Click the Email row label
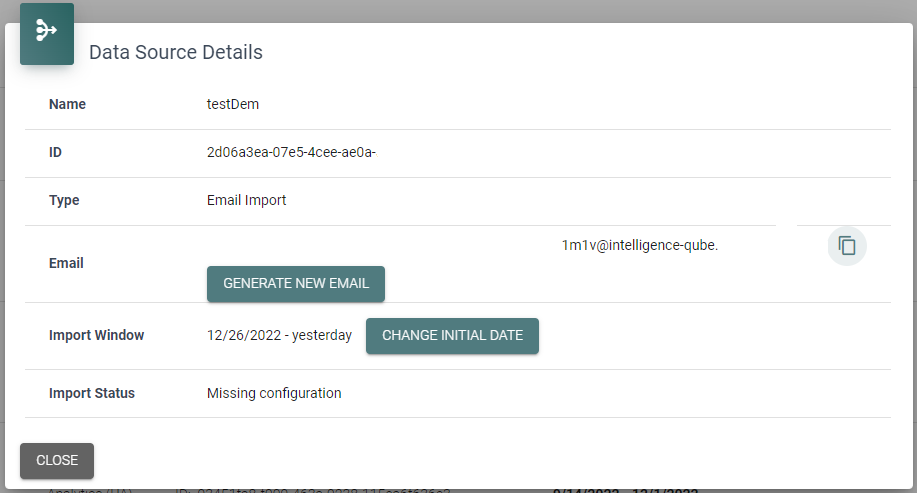917x493 pixels. tap(66, 263)
